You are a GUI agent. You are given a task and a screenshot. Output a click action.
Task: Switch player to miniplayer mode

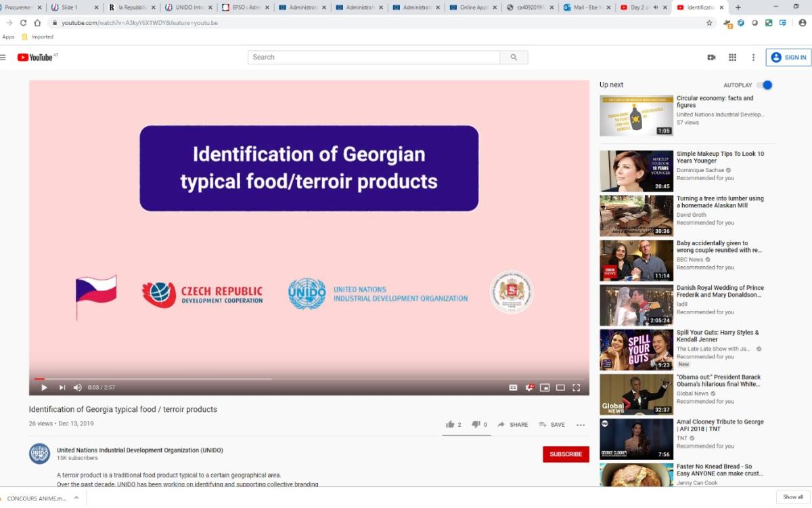[545, 387]
